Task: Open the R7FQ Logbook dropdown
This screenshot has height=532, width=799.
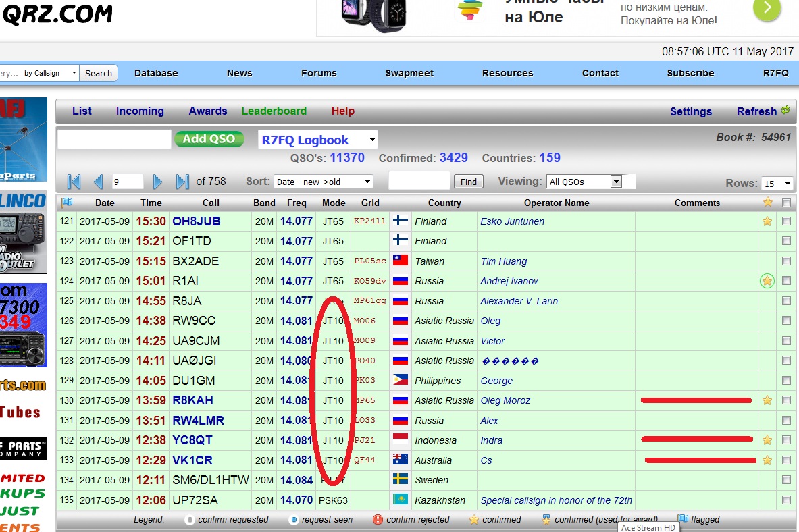Action: point(318,140)
